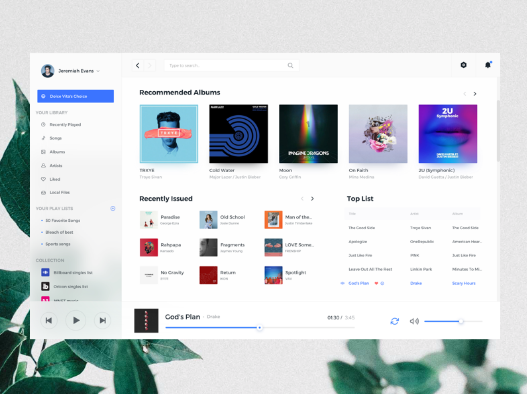Open the Cold Water album cover
The width and height of the screenshot is (527, 394).
pos(239,134)
